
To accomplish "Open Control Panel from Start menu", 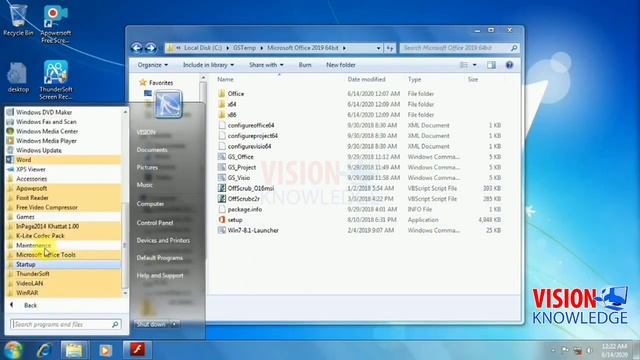I will [155, 223].
